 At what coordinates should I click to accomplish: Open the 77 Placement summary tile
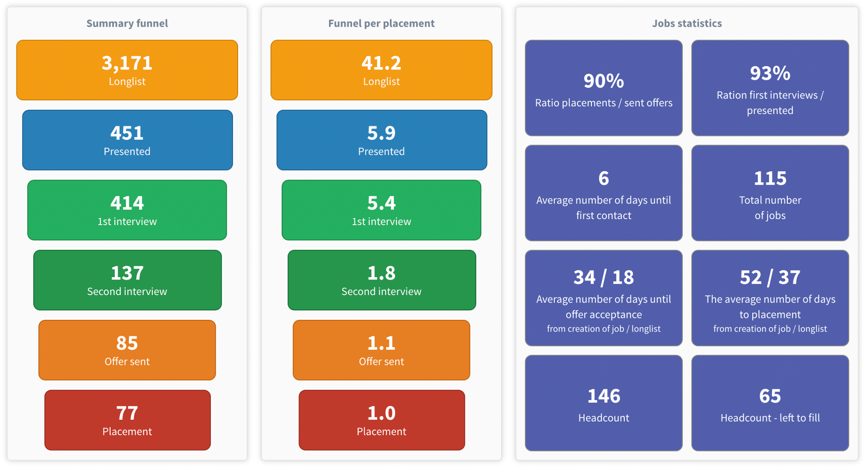click(127, 420)
